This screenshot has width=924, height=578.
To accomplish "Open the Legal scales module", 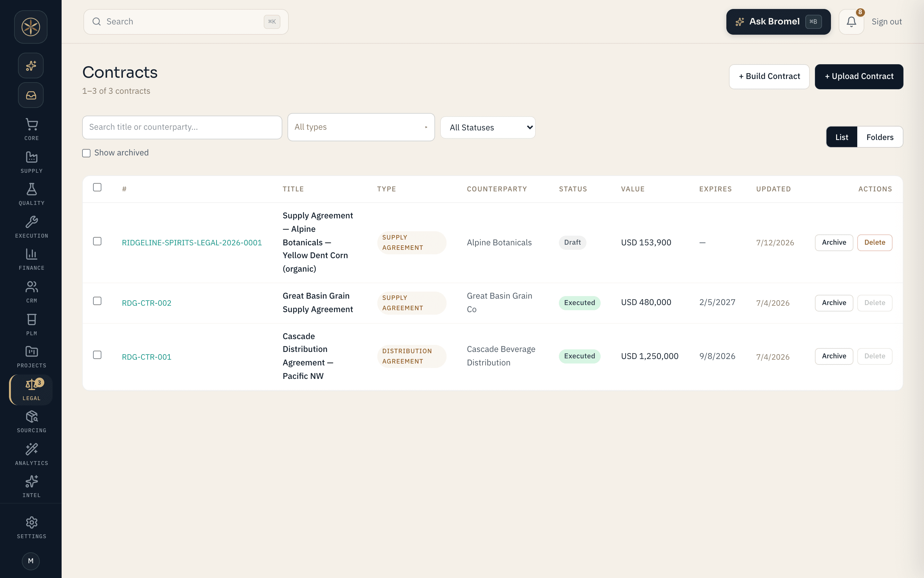I will [x=31, y=390].
